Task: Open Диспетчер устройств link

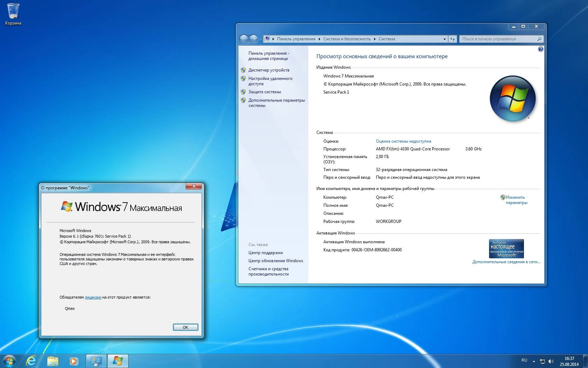Action: [x=269, y=70]
